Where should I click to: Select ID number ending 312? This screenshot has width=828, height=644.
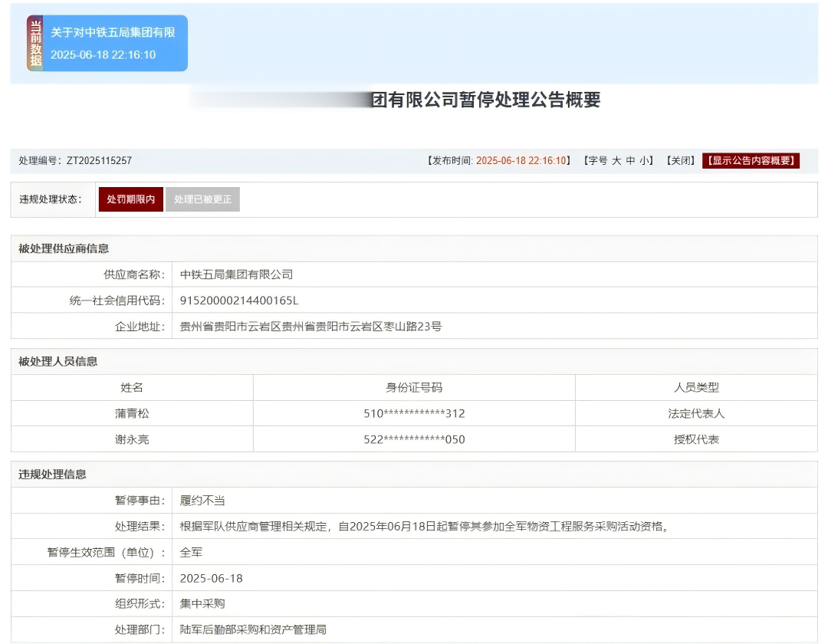point(414,413)
